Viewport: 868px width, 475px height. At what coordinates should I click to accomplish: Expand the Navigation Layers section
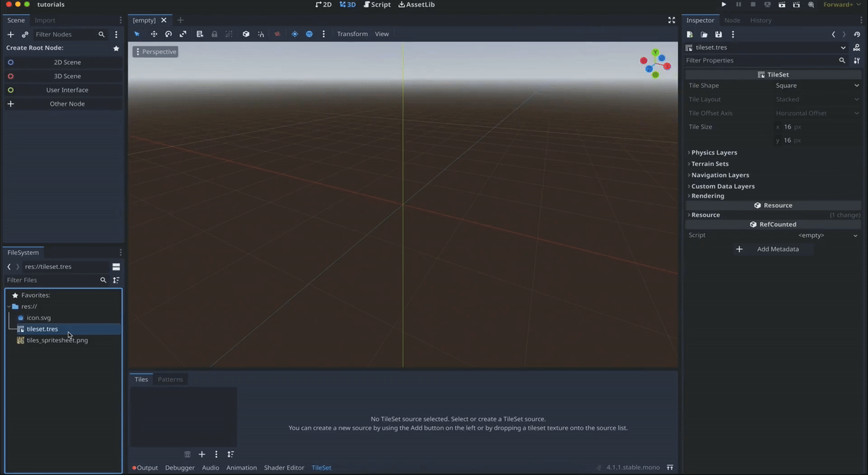(x=720, y=175)
